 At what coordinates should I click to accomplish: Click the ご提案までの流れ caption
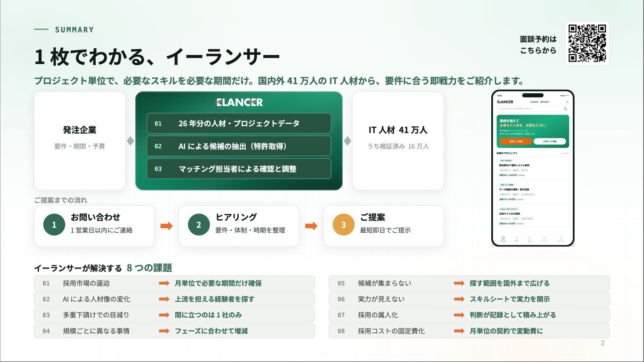(x=61, y=200)
